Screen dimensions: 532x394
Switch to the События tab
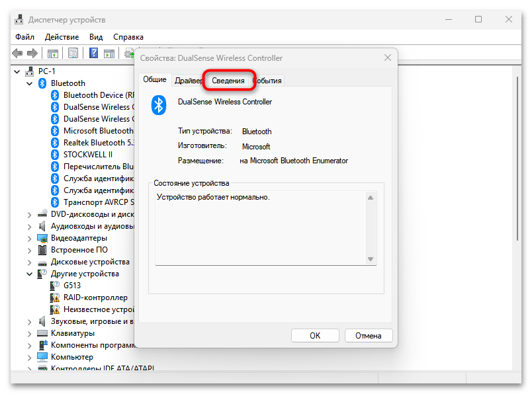pyautogui.click(x=268, y=81)
